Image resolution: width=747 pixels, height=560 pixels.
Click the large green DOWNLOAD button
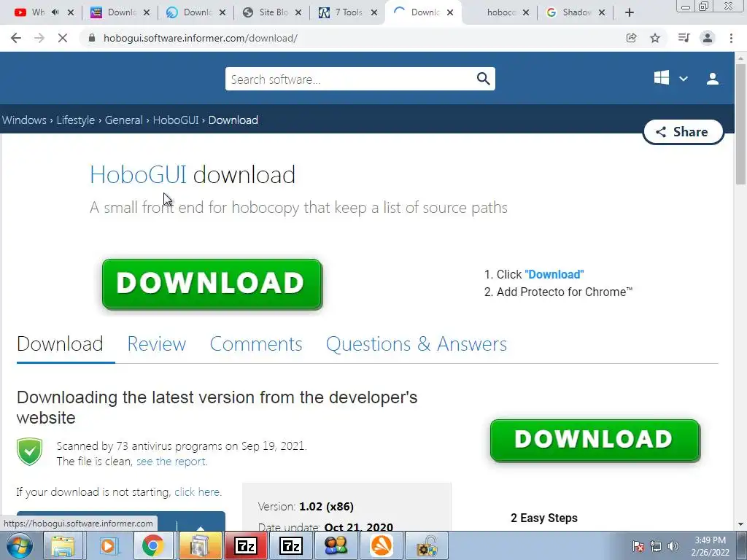[x=212, y=284]
